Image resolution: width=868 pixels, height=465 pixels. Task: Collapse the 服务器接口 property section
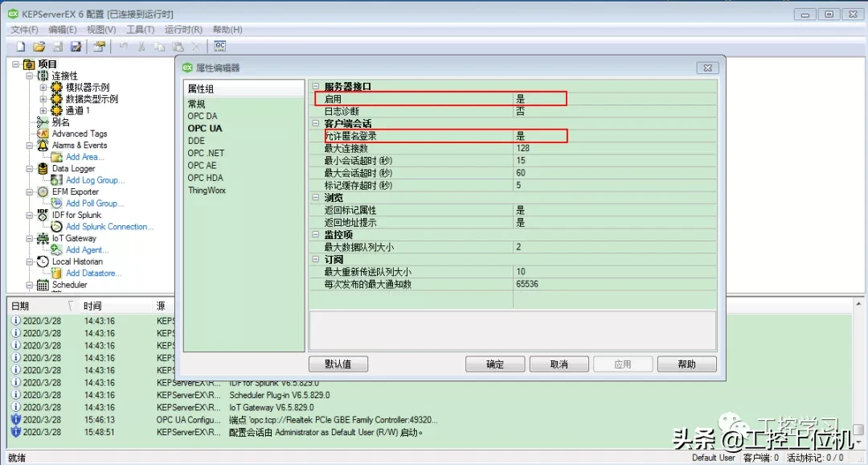coord(316,86)
